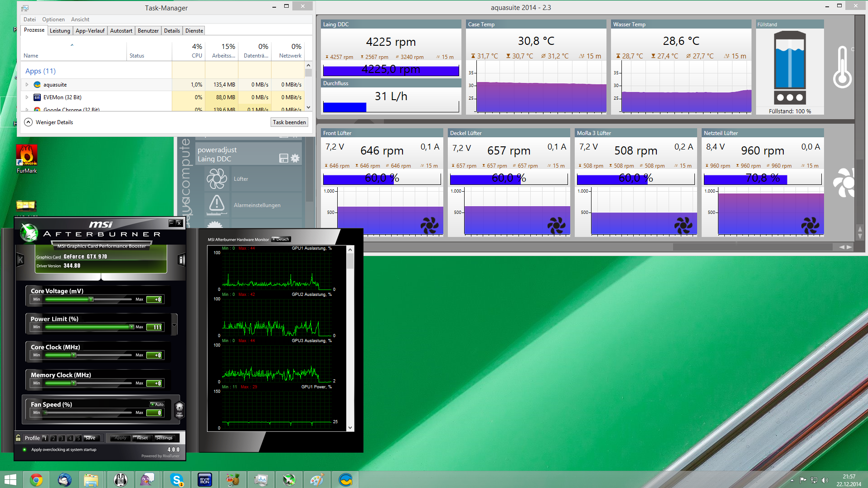Open the Lüfter fan icon in aquasuite
Screen dimensions: 868x488
point(217,179)
